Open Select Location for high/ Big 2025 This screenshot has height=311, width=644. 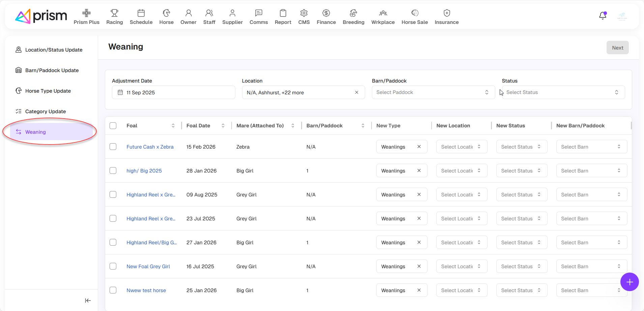click(461, 171)
